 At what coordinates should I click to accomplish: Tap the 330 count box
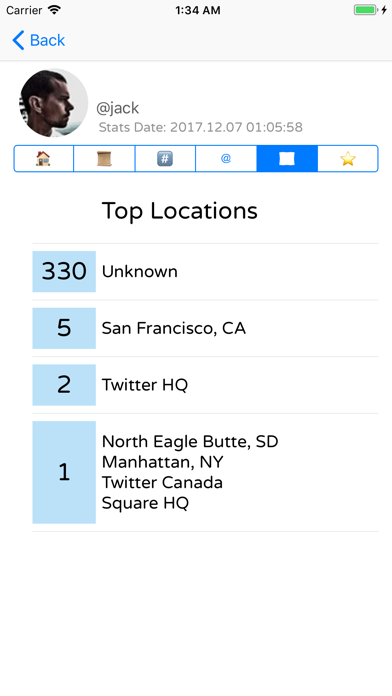click(x=64, y=271)
